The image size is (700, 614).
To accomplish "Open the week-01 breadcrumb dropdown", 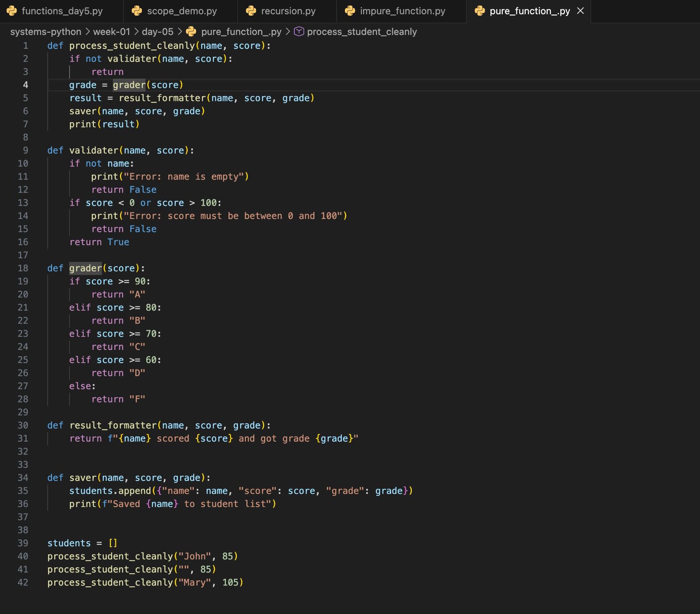I will click(112, 31).
